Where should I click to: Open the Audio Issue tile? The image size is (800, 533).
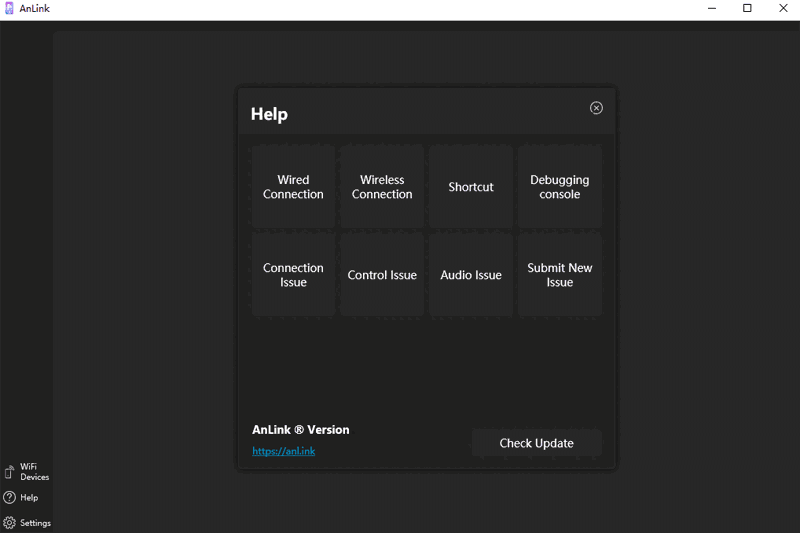point(471,275)
